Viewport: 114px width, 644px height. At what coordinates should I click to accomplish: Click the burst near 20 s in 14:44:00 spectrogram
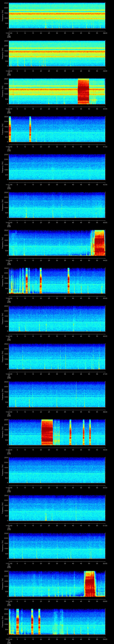point(41,281)
